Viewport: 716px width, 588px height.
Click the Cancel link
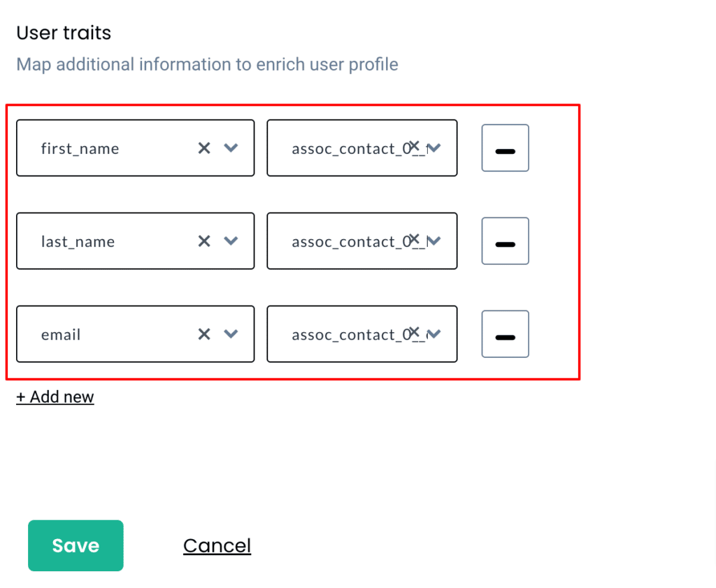coord(217,545)
